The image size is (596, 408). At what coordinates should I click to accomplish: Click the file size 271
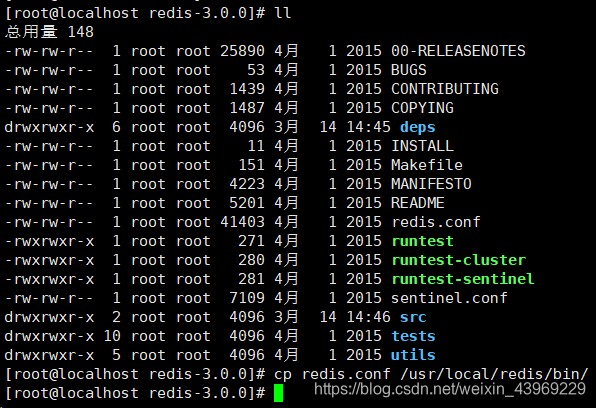251,241
